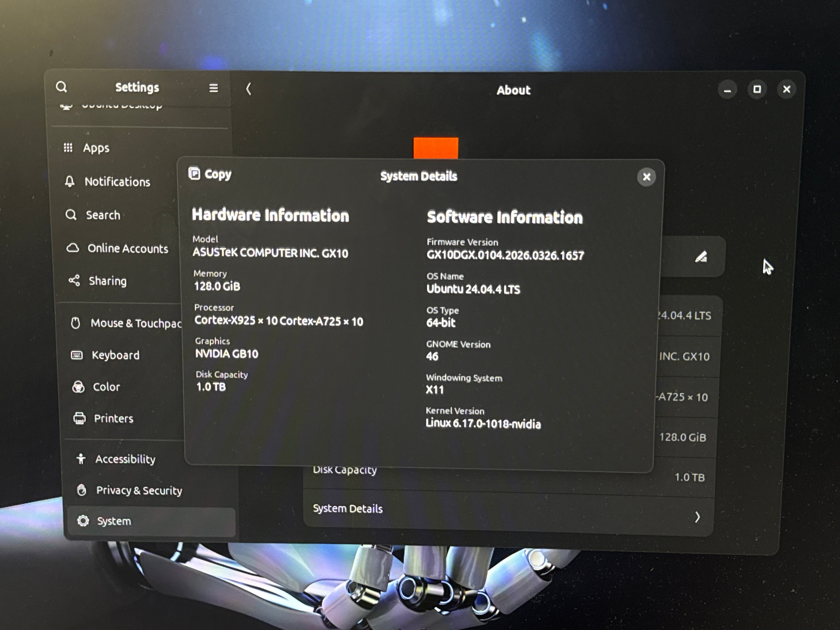Click the device name edit pencil icon
This screenshot has width=840, height=630.
point(701,257)
